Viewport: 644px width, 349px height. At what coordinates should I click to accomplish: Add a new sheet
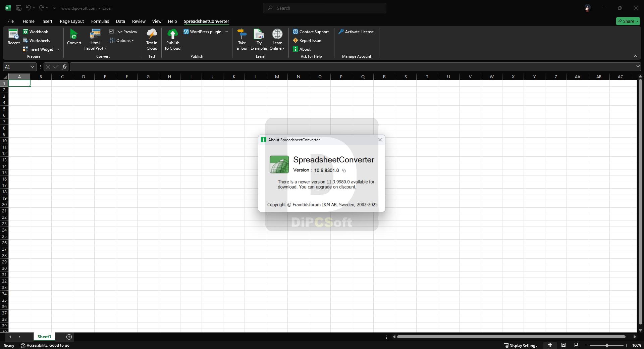pos(69,337)
